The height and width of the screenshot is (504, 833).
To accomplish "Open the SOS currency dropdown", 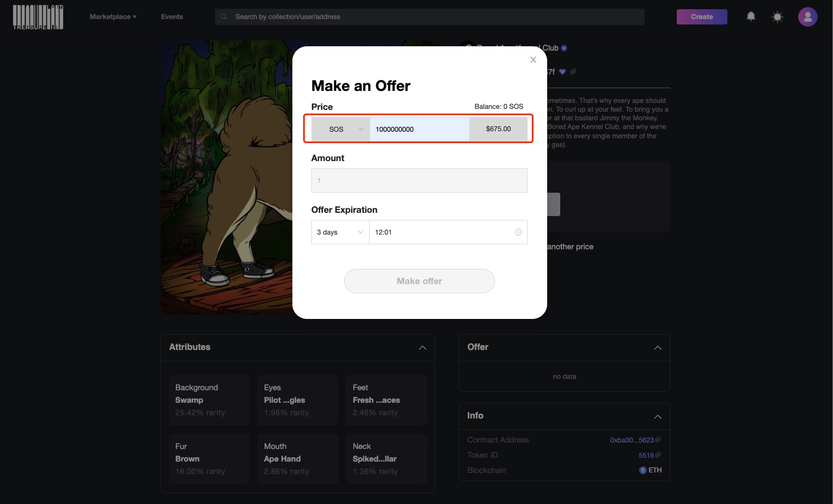I will point(341,129).
